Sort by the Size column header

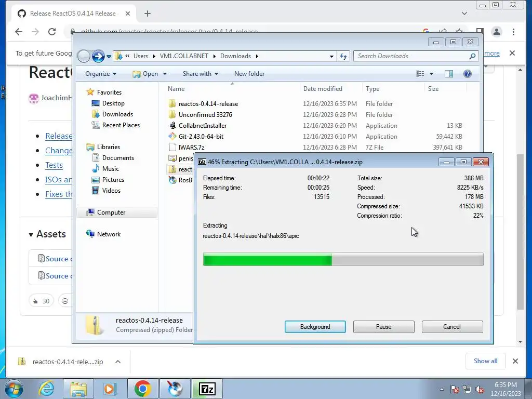(x=433, y=88)
